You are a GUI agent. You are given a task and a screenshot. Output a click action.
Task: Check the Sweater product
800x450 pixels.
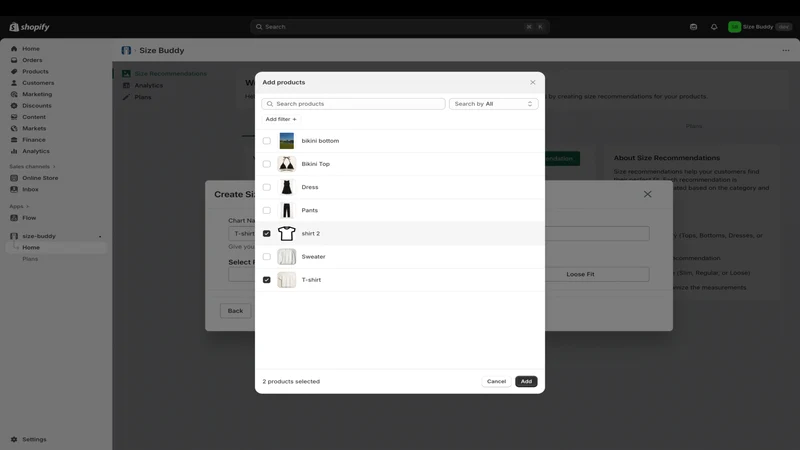click(266, 257)
